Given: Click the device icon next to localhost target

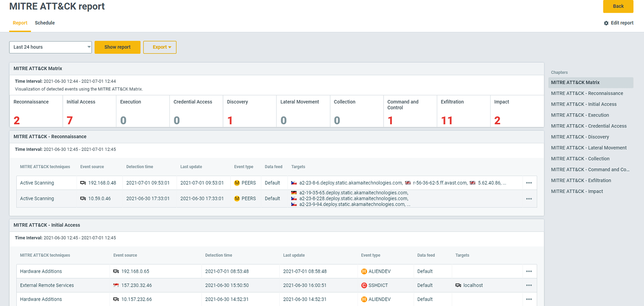Looking at the screenshot, I should (458, 285).
